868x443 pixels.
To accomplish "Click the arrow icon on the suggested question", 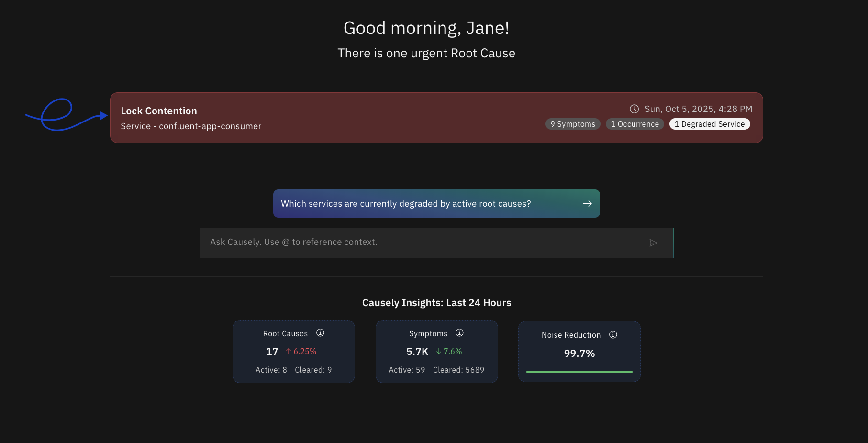I will point(587,204).
